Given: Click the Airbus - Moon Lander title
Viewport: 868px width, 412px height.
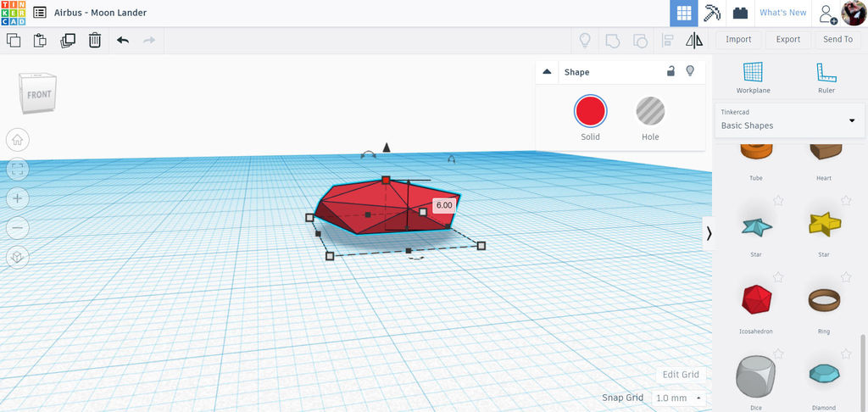Looking at the screenshot, I should (x=100, y=12).
